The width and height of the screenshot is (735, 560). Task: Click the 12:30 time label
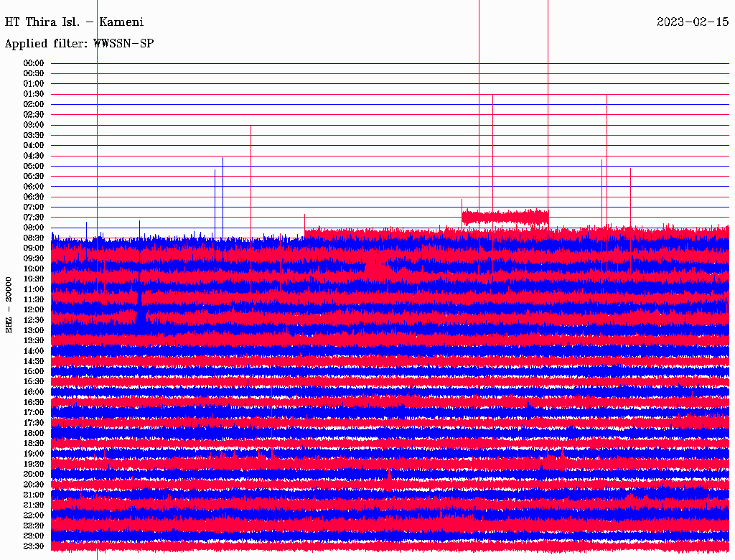(34, 320)
